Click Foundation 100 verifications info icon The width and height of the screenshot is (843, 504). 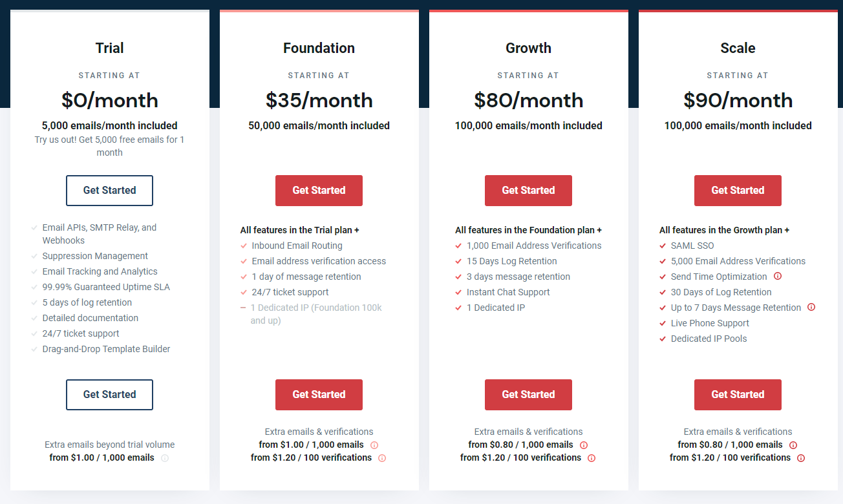point(382,458)
